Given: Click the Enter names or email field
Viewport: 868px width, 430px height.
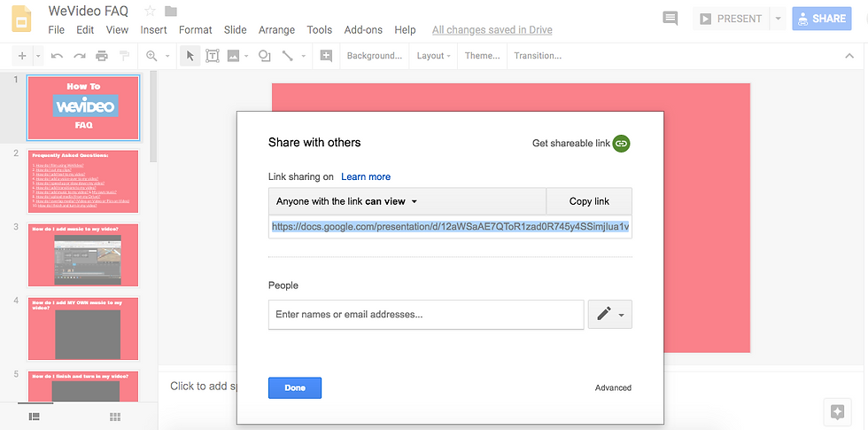Looking at the screenshot, I should click(426, 315).
